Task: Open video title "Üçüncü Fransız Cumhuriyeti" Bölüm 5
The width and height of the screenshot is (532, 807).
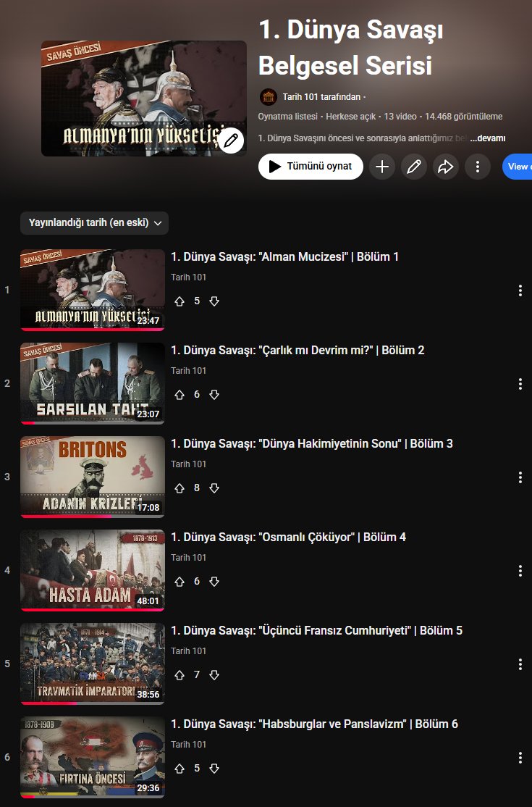Action: point(316,630)
